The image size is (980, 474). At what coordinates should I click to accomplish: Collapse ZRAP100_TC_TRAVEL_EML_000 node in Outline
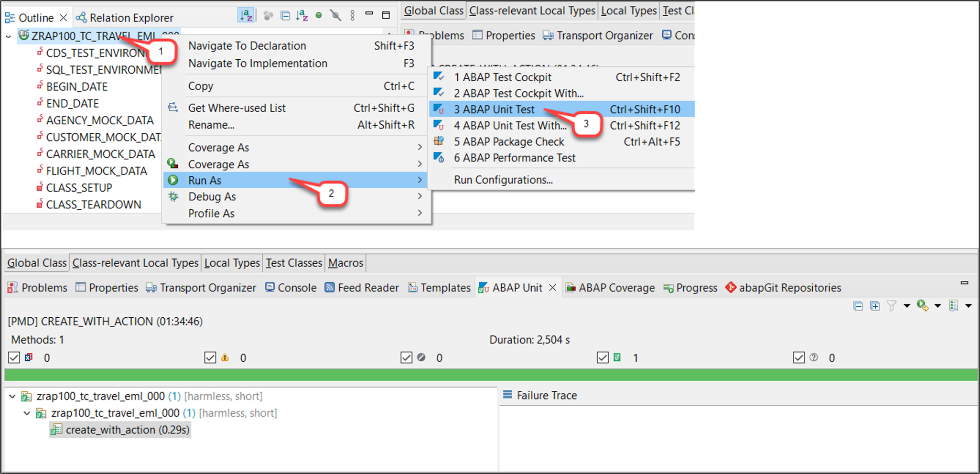(9, 36)
